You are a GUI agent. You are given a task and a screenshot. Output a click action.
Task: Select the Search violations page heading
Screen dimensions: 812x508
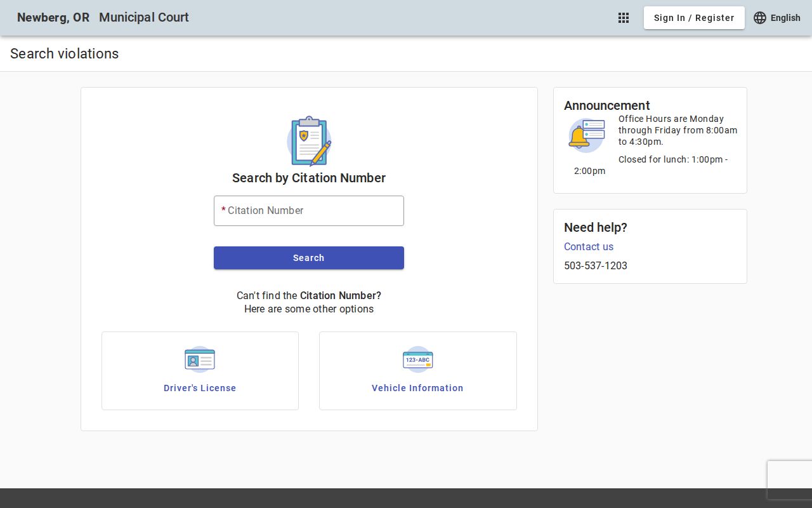[65, 54]
